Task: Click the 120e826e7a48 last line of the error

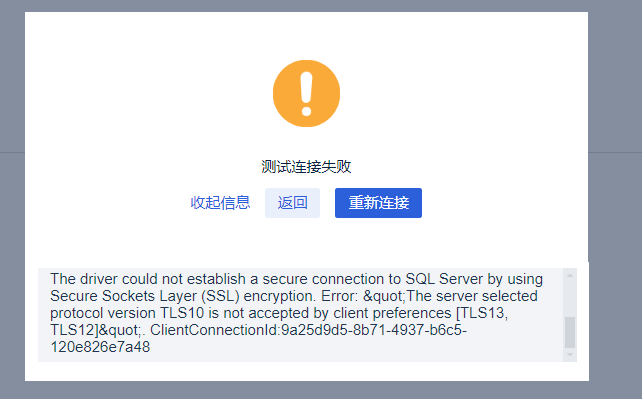Action: point(100,347)
